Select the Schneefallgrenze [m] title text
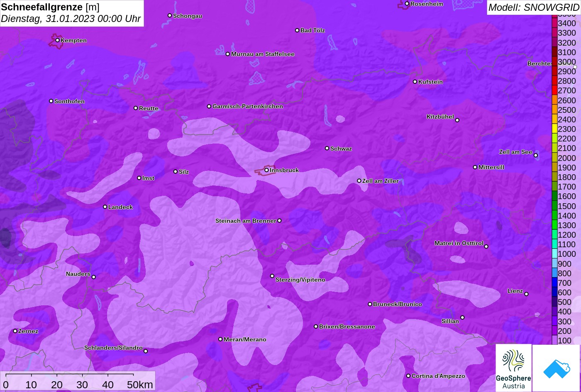The height and width of the screenshot is (392, 581). click(50, 7)
